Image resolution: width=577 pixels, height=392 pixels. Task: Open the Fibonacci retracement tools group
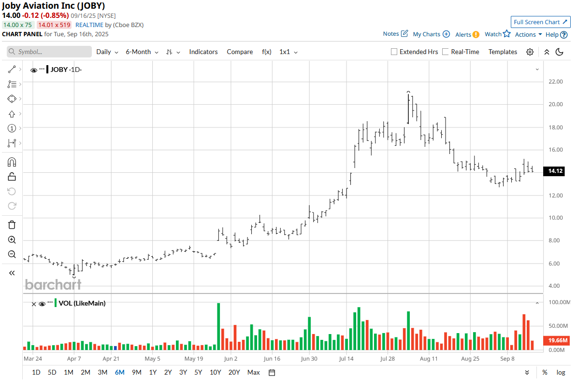point(12,84)
